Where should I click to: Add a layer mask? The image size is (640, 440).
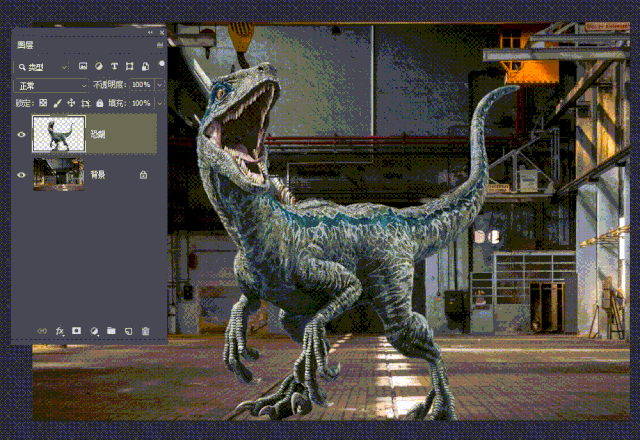tap(76, 331)
